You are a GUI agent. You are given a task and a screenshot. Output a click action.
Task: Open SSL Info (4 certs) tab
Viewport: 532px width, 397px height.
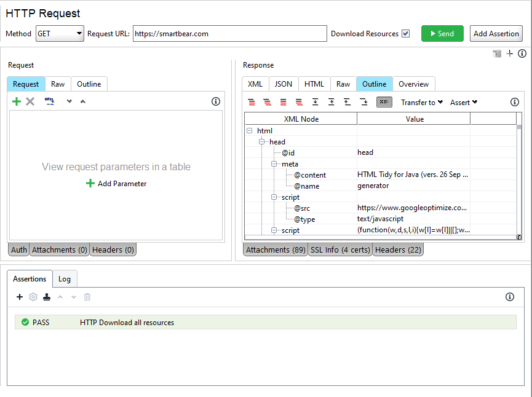(340, 250)
